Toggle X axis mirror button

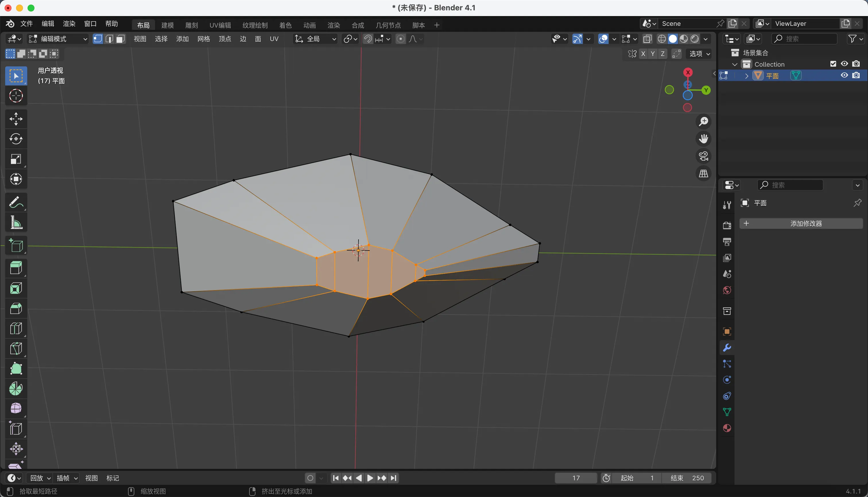[643, 54]
